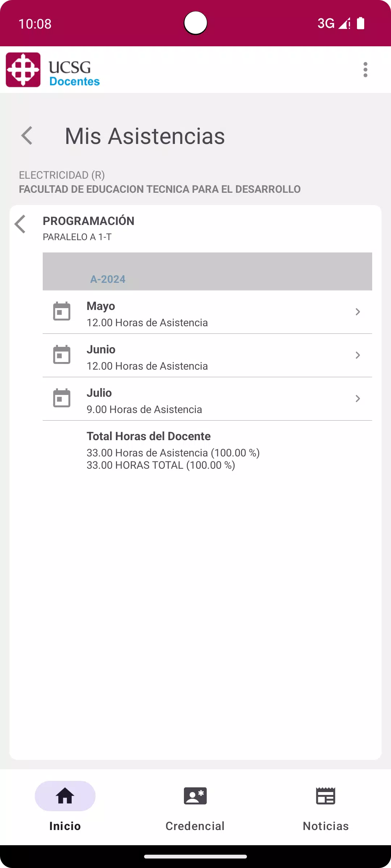Open Mayo 12.00 Horas de Asistencia row
Image resolution: width=391 pixels, height=868 pixels.
tap(207, 312)
